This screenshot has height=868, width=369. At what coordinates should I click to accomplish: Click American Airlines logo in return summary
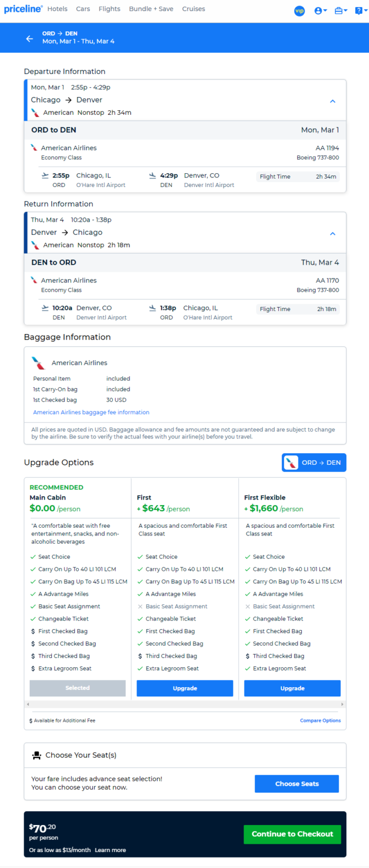(35, 245)
